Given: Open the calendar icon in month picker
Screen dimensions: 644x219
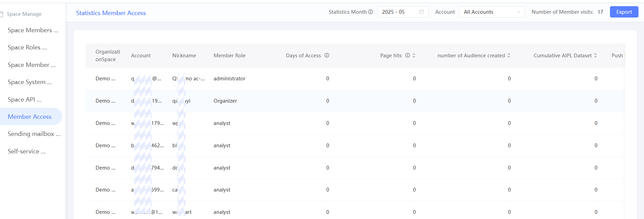Looking at the screenshot, I should 421,12.
